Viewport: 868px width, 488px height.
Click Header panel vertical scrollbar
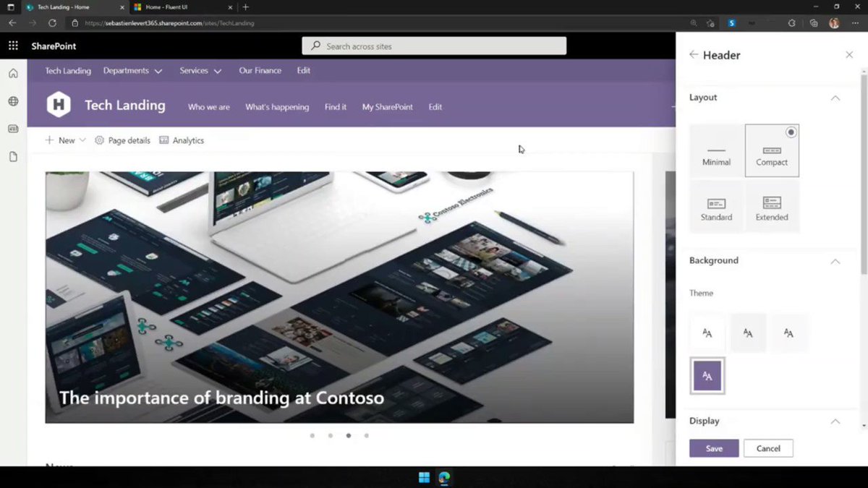[x=864, y=174]
